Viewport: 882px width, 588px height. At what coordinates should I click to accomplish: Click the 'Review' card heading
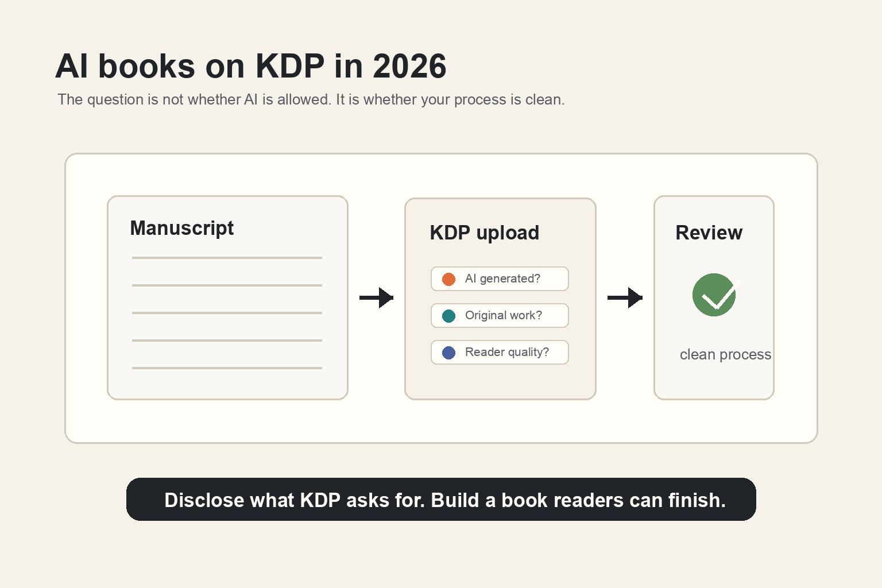709,233
